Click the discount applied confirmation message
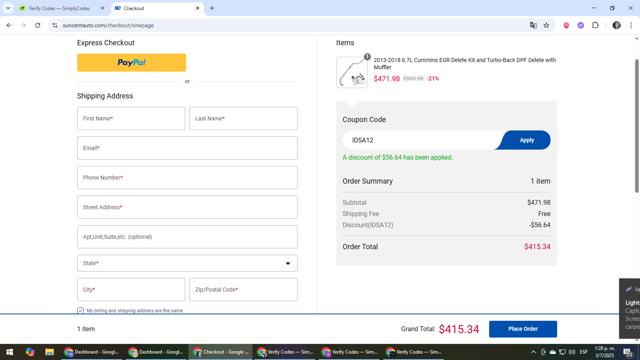 (x=398, y=157)
